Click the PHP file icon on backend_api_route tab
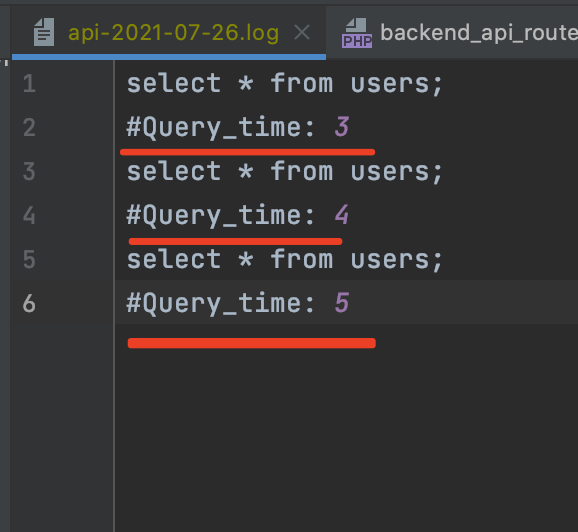Screen dimensions: 578x532 click(357, 33)
